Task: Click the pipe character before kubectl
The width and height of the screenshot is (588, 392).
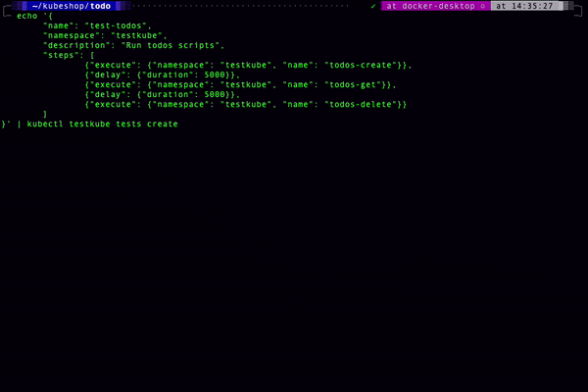Action: pyautogui.click(x=20, y=123)
